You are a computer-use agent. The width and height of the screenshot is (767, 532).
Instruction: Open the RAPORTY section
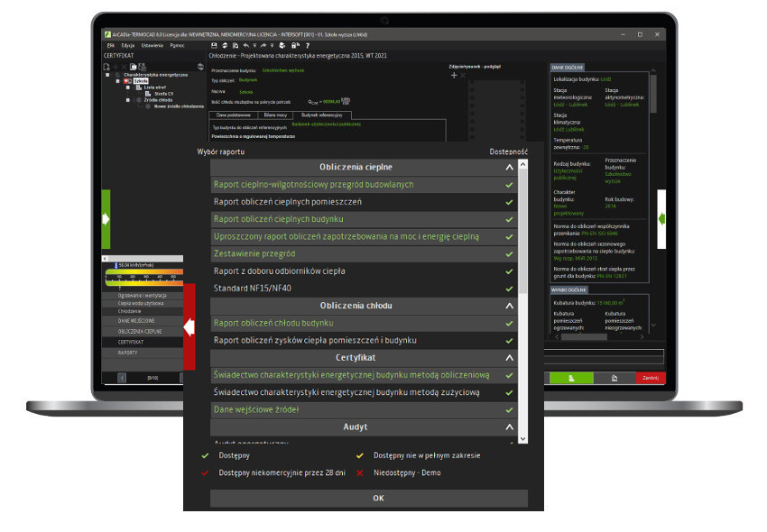[x=143, y=353]
